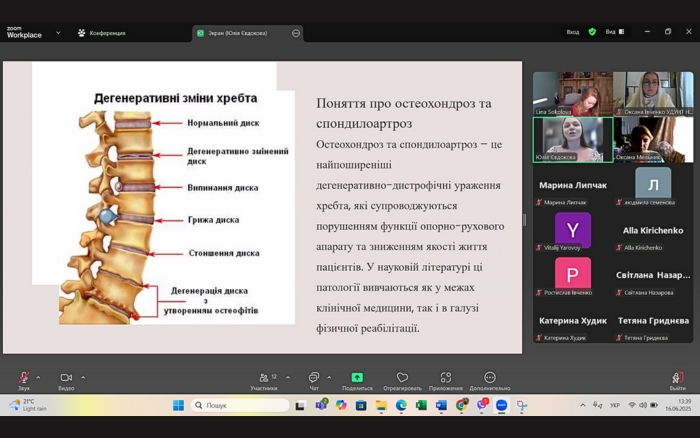This screenshot has width=700, height=438.
Task: Open the Конференция tab
Action: (102, 33)
